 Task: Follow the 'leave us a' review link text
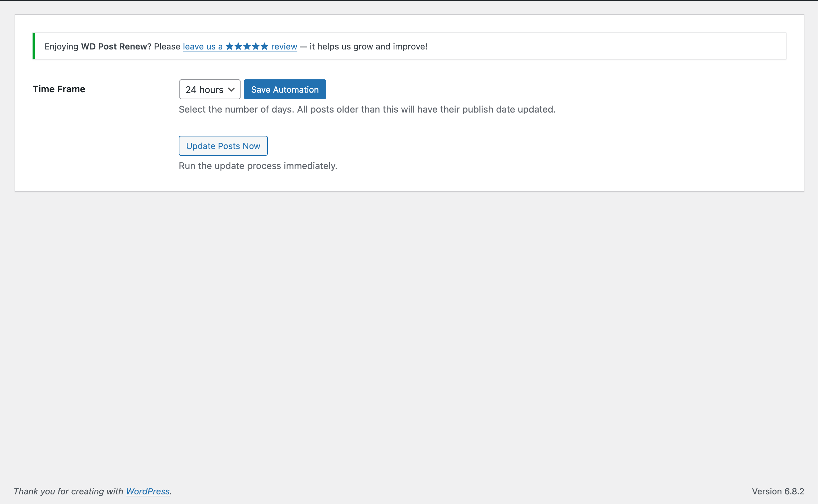pyautogui.click(x=202, y=47)
